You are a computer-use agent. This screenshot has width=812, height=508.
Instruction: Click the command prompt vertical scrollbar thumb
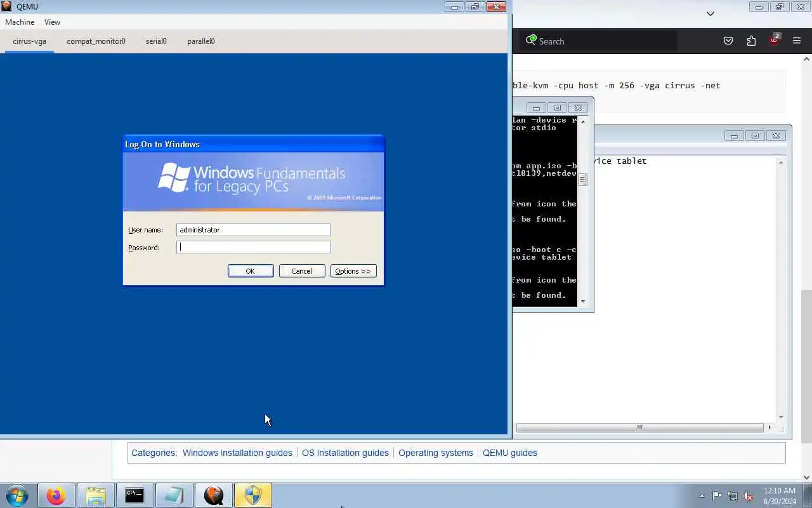coord(582,180)
